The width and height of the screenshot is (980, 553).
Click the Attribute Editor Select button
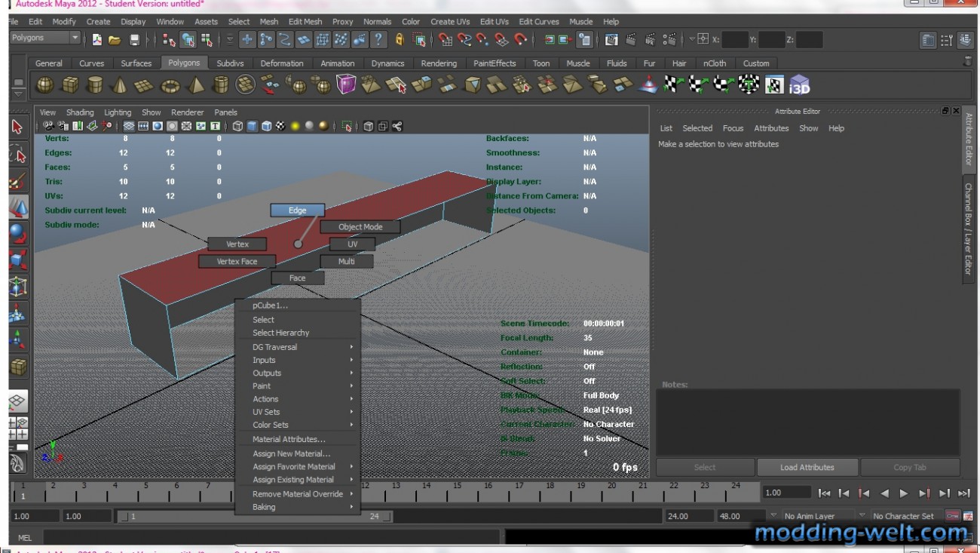click(705, 467)
